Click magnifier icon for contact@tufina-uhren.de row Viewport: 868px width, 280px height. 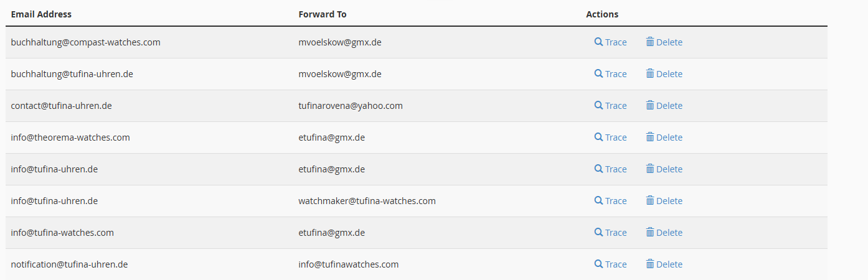[598, 105]
